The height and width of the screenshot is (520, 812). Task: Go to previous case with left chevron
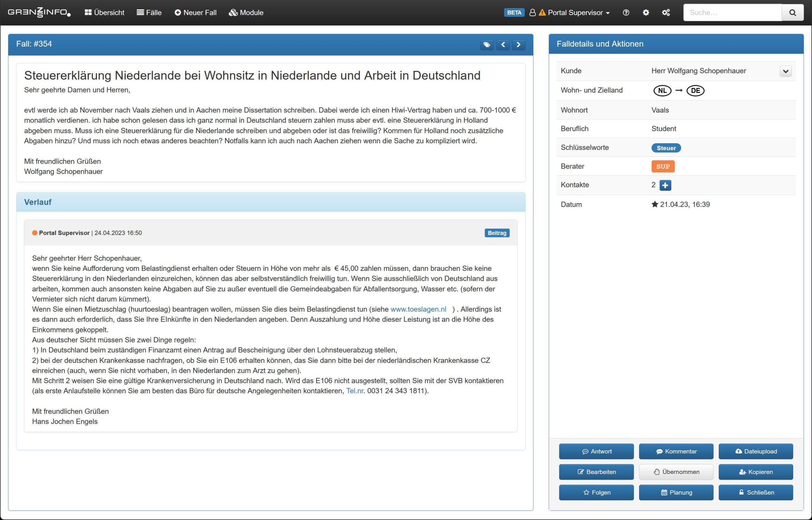tap(503, 45)
